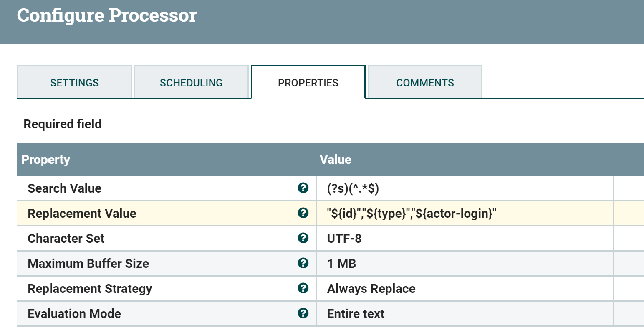
Task: Switch to the SETTINGS tab
Action: pos(74,82)
